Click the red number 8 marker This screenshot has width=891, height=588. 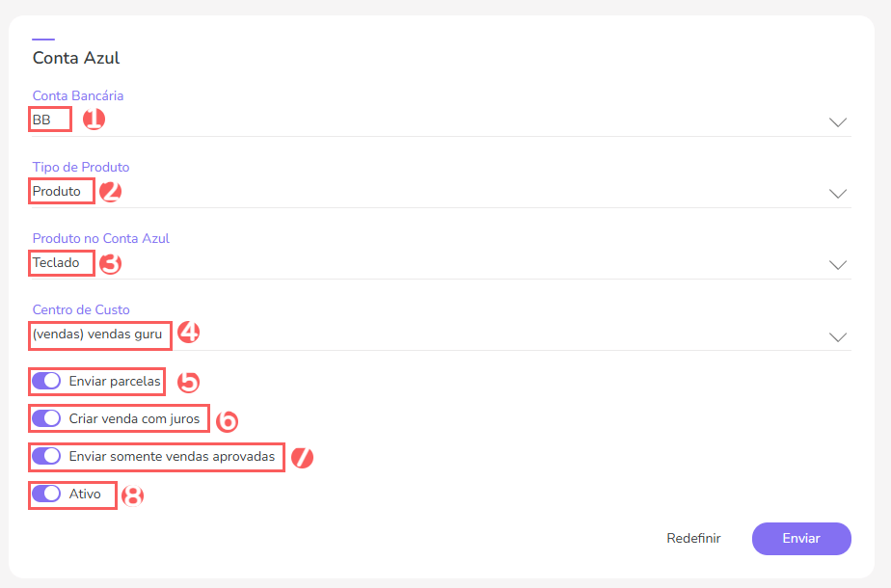tap(133, 495)
